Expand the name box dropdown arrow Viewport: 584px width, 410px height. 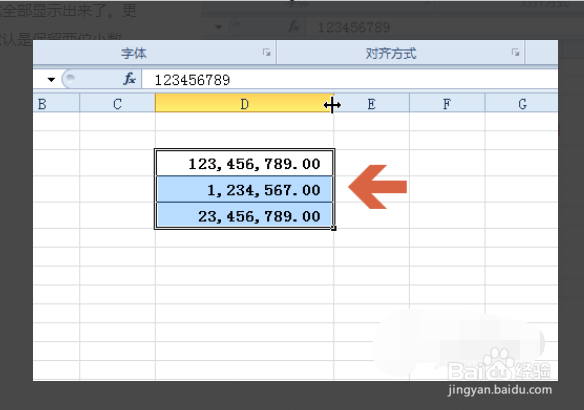51,79
